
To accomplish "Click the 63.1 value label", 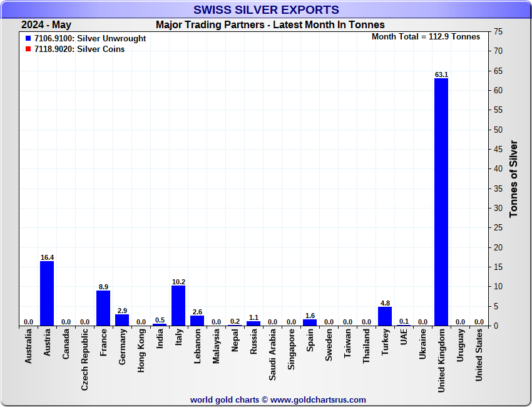I will coord(441,75).
